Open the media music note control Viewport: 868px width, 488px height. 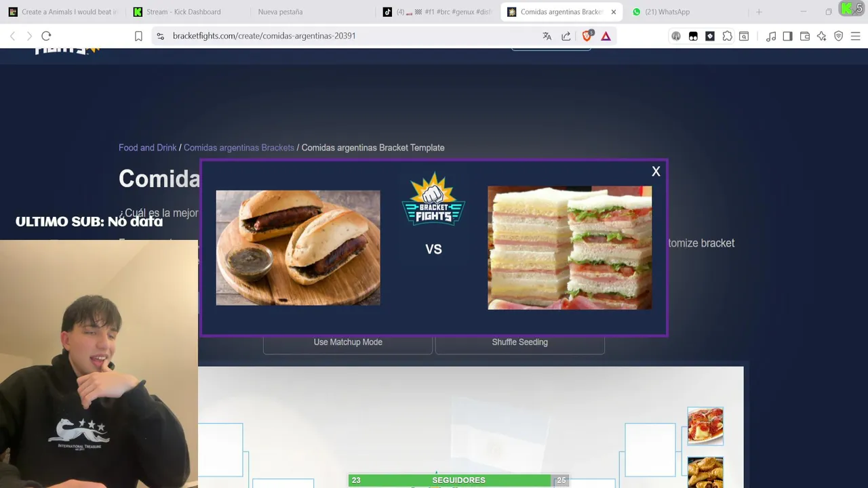pyautogui.click(x=771, y=36)
